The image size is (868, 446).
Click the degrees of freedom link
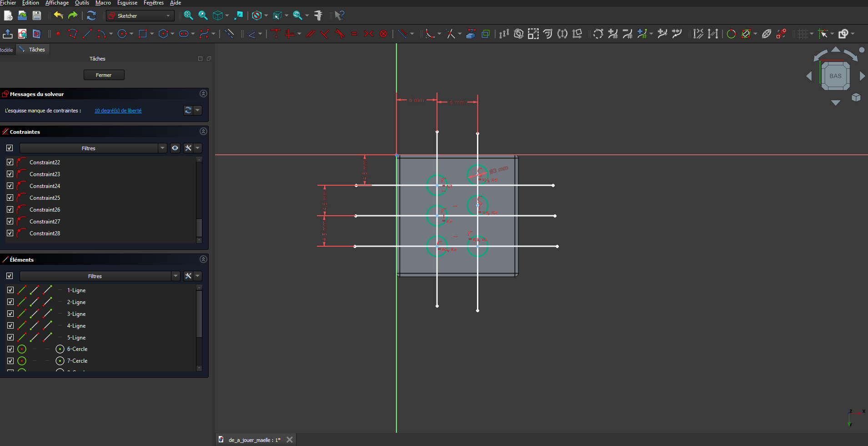118,111
